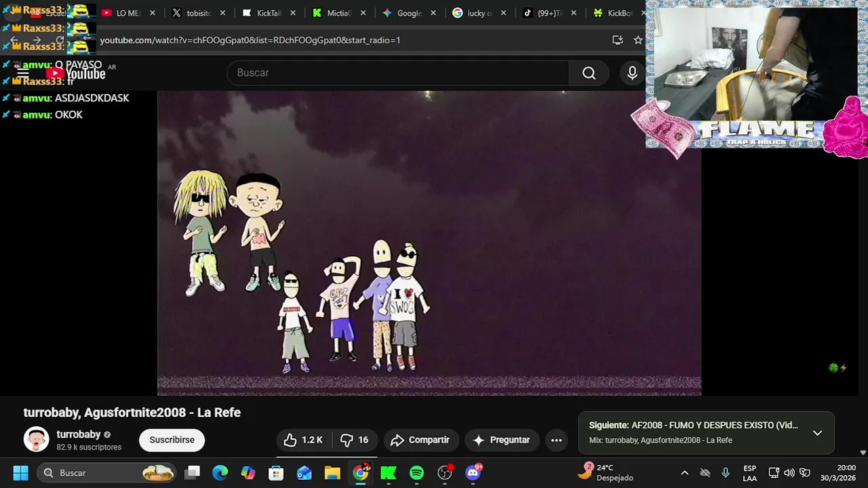
Task: Click the Windows taskbar Buscar search box
Action: (107, 472)
